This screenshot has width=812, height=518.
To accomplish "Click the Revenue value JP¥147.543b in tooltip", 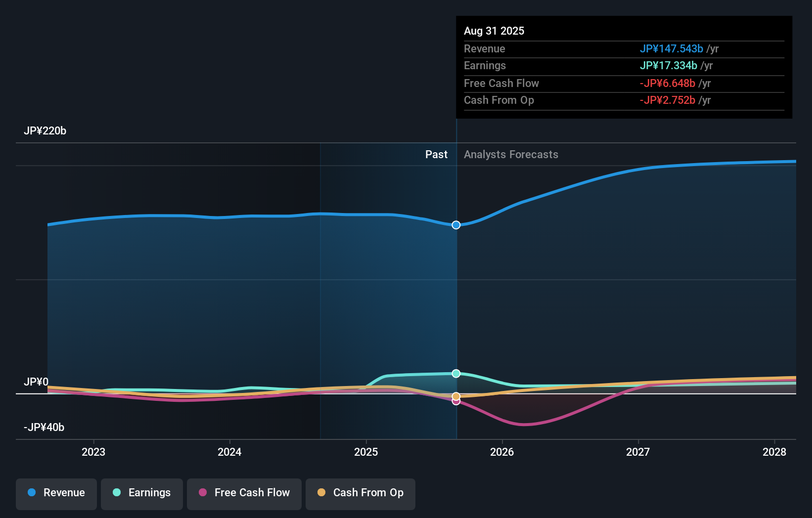I will coord(672,49).
